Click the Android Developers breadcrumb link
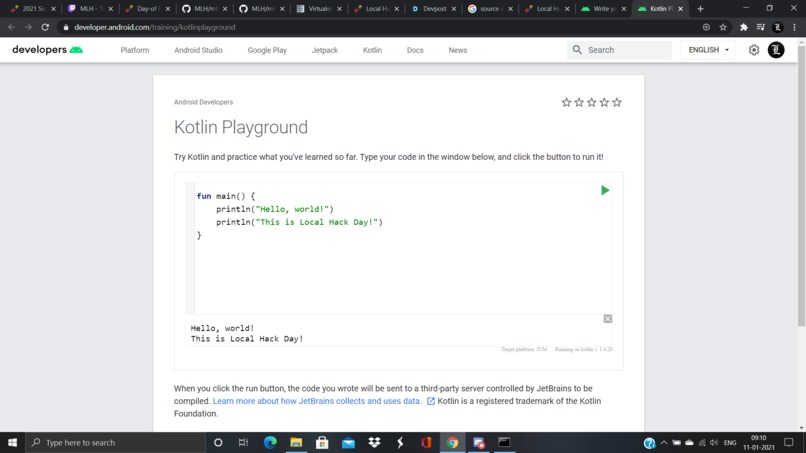The image size is (806, 453). click(204, 102)
